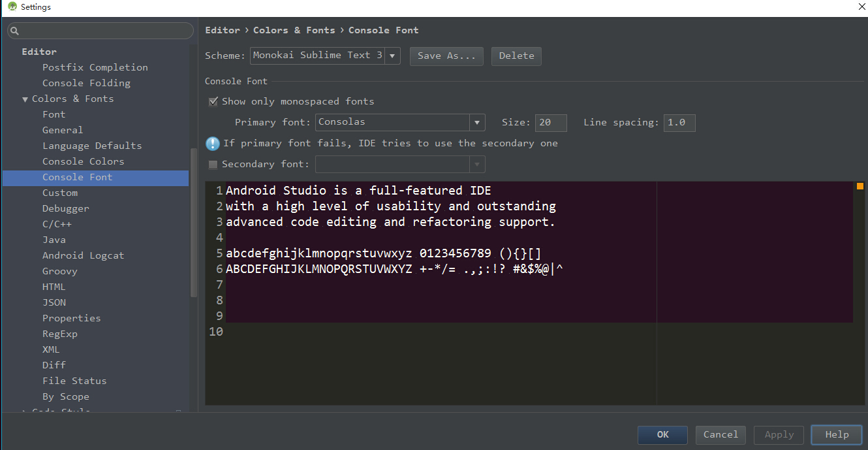Open Debugger colors page
This screenshot has width=868, height=450.
click(66, 208)
